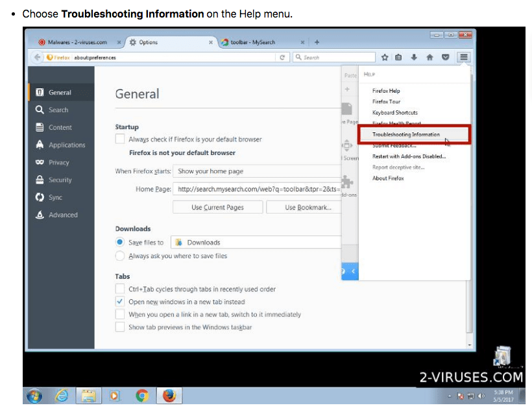This screenshot has width=532, height=412.
Task: Click the Add-ons puzzle piece icon
Action: click(347, 182)
